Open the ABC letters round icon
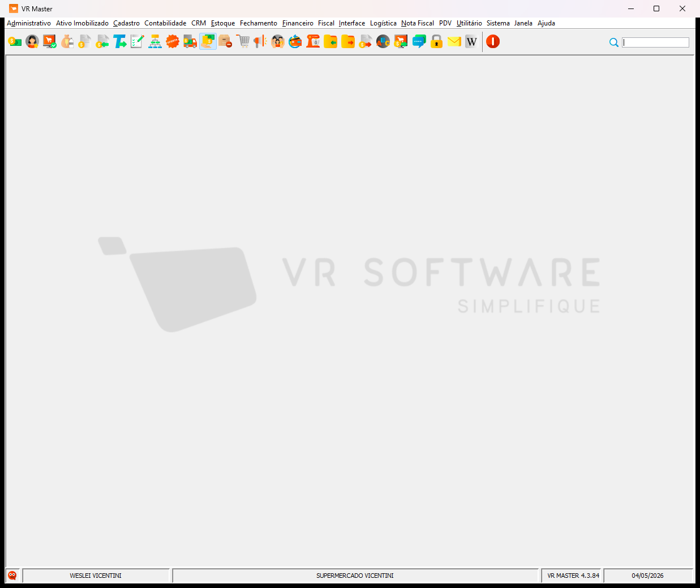700x588 pixels. click(x=383, y=41)
